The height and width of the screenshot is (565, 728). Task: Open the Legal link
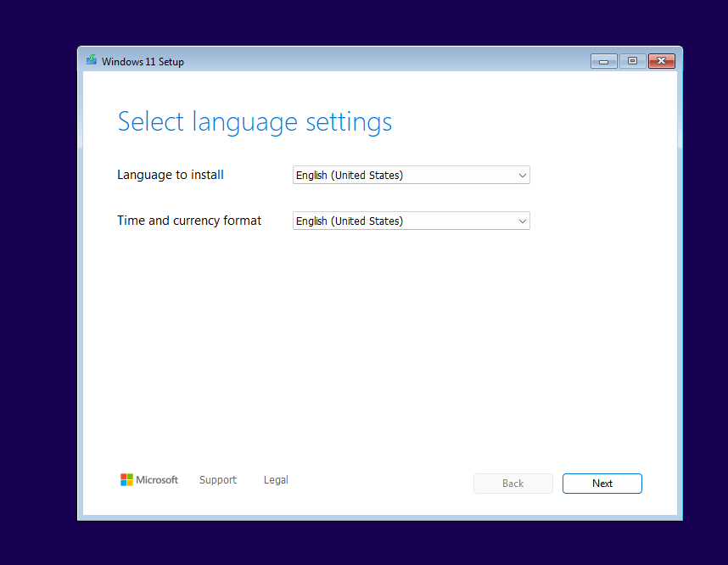[x=276, y=479]
